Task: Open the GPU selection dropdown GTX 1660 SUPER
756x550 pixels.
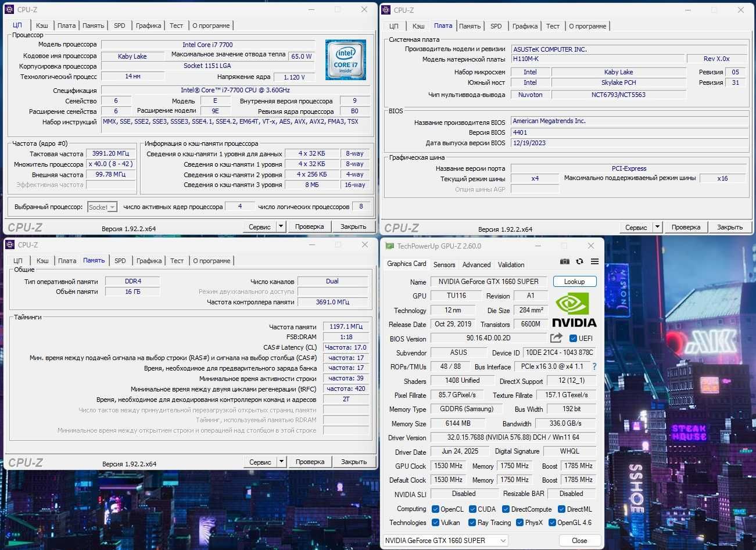Action: tap(445, 541)
